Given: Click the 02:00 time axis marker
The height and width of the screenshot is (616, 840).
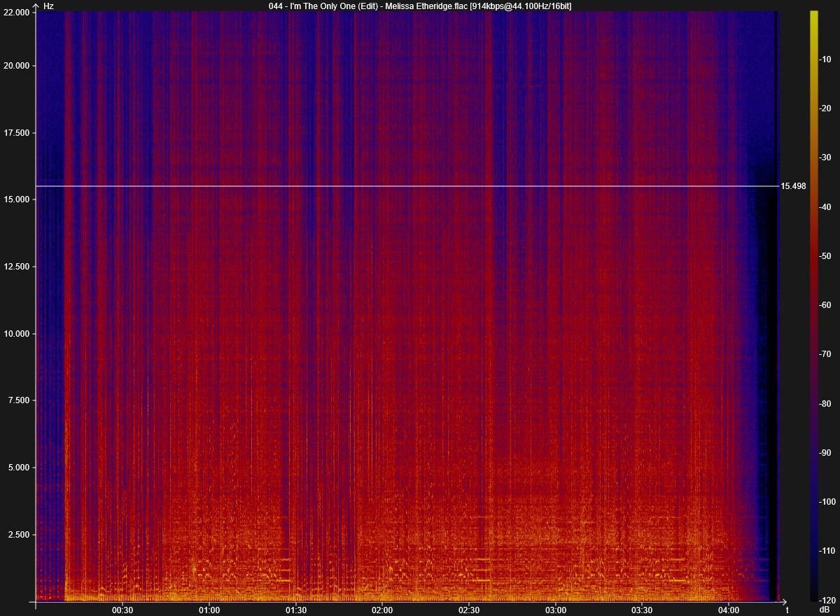Looking at the screenshot, I should 382,609.
